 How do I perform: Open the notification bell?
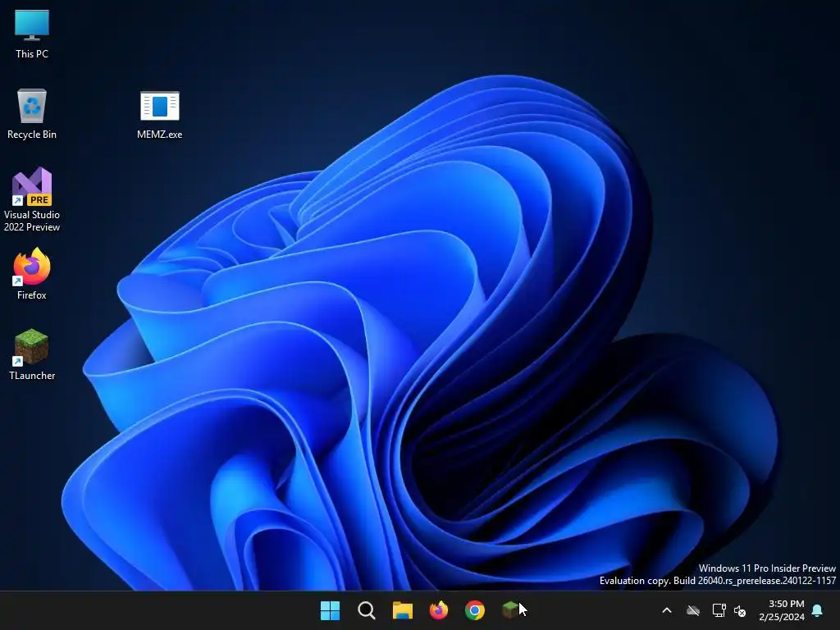[818, 610]
